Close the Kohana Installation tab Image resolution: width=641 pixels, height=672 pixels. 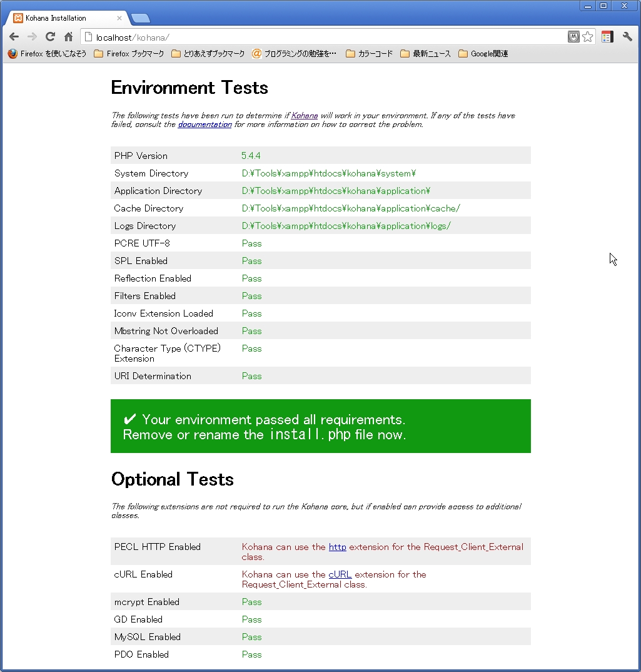(119, 18)
